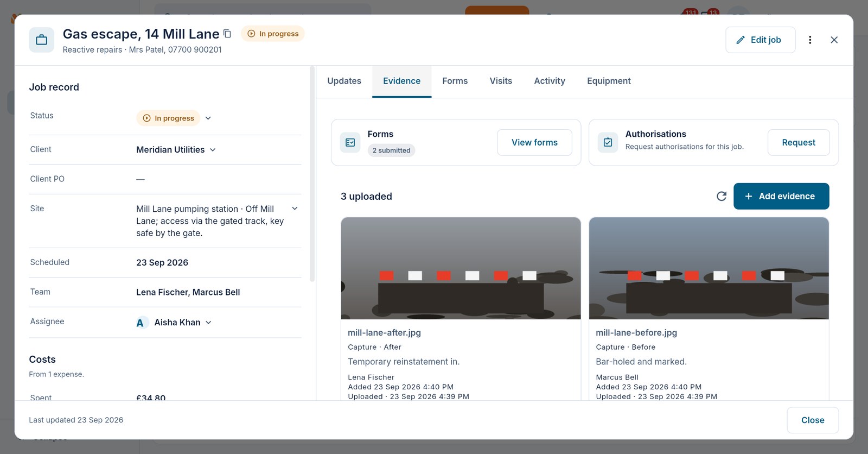This screenshot has height=454, width=868.
Task: Click the Authorisations checkmark icon
Action: click(x=608, y=142)
